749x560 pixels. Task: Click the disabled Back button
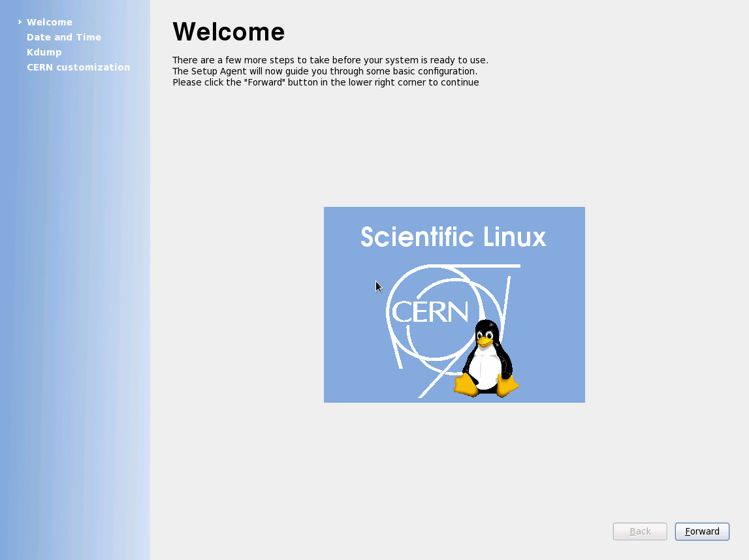click(639, 531)
